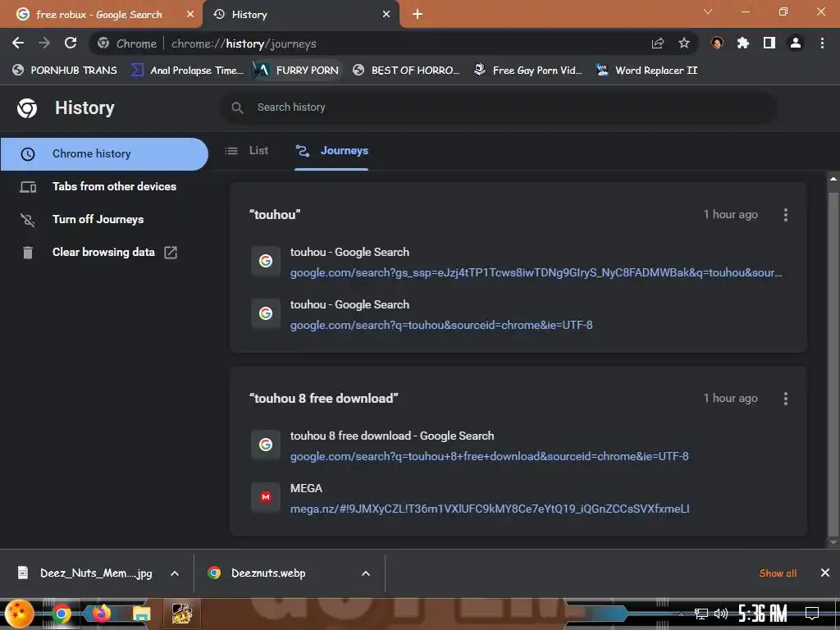Click the "touhou 8 free download" journey heading
The width and height of the screenshot is (840, 630).
pos(323,399)
